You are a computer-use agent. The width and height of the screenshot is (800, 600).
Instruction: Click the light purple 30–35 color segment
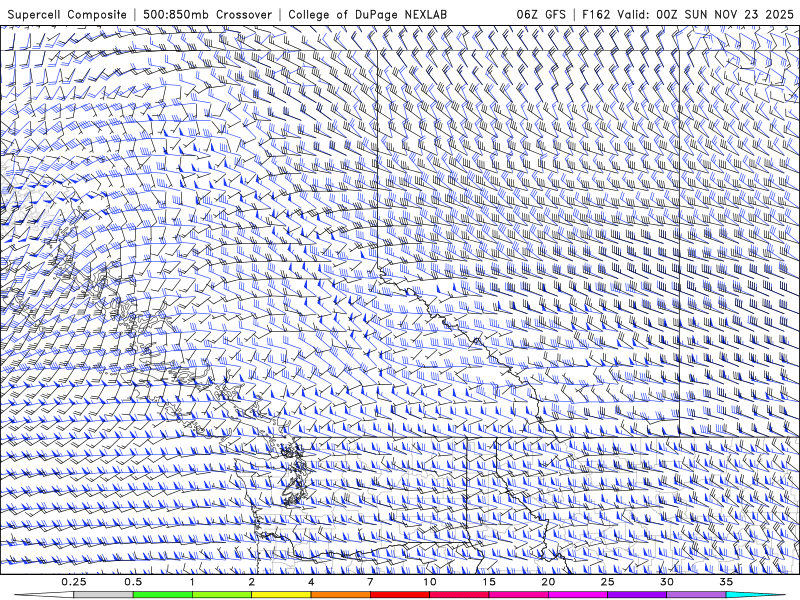point(696,595)
